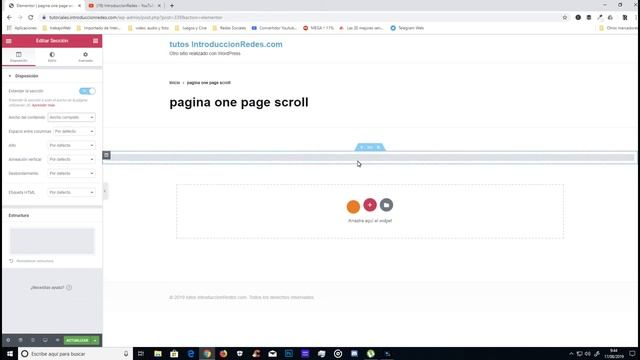Open the Alto dropdown
This screenshot has width=640, height=360.
(71, 145)
